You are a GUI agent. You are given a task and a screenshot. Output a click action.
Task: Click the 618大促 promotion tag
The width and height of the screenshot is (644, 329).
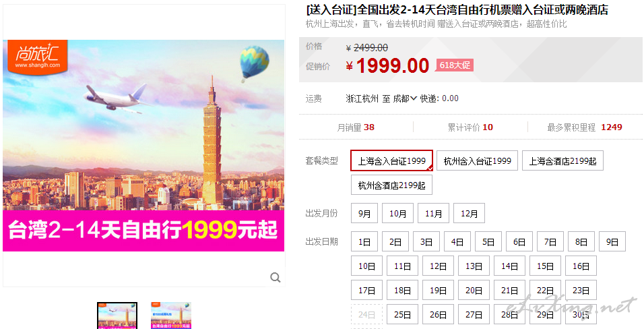pyautogui.click(x=455, y=65)
